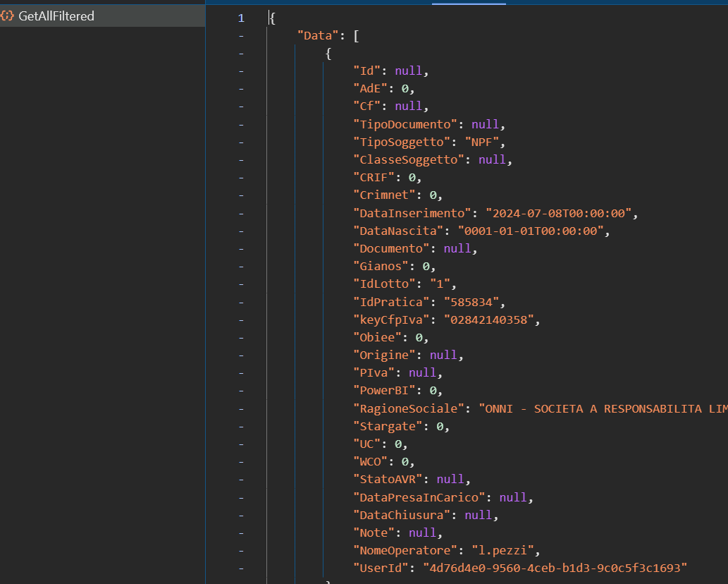This screenshot has height=584, width=728.
Task: Click the JSON braces icon beside GetAllFiltered
Action: (8, 16)
